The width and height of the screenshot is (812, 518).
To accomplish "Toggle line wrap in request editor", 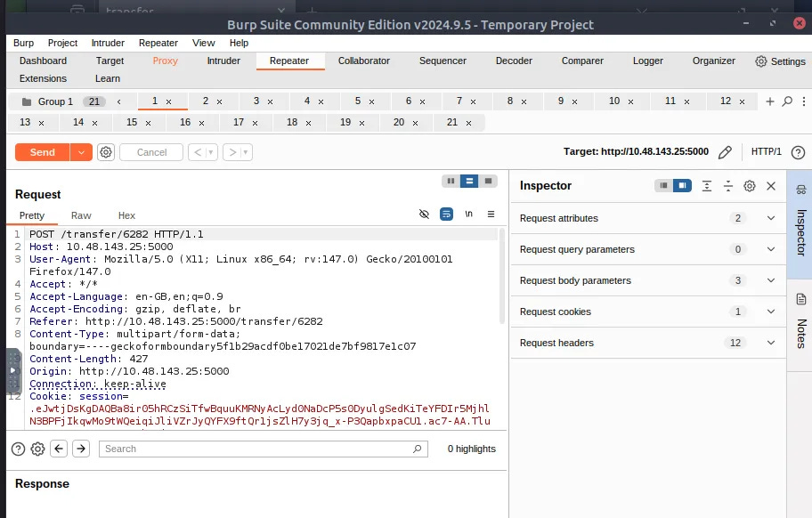I will [x=446, y=214].
